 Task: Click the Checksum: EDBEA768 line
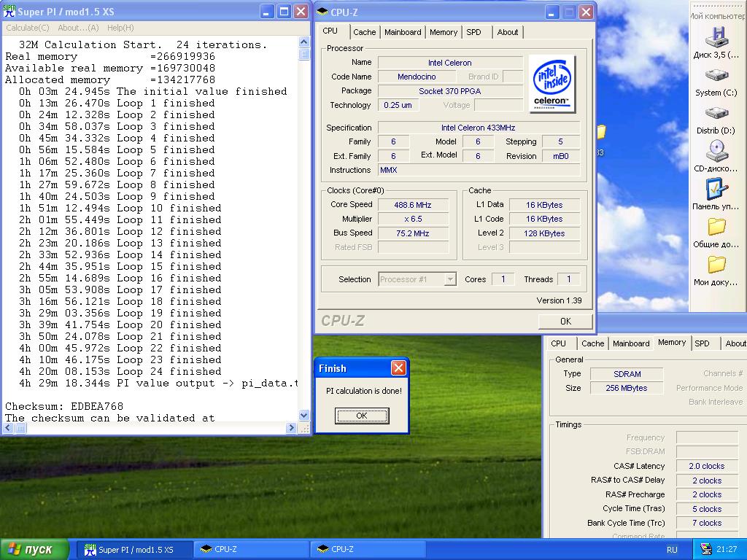64,407
